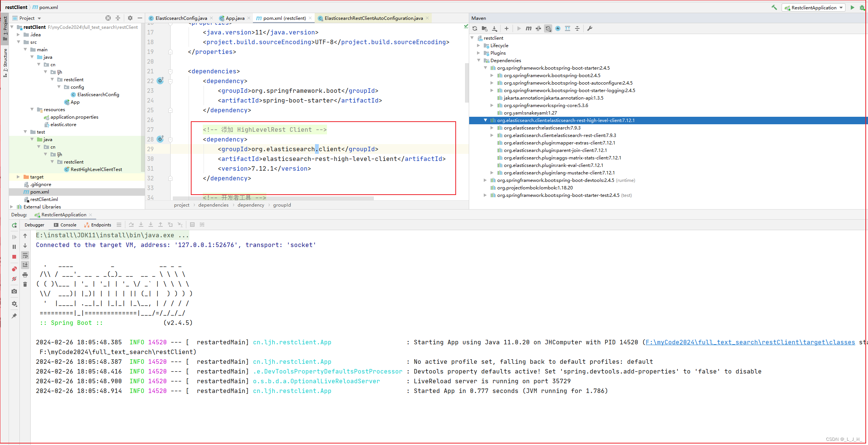Select org.projectlombok:lombok:1.18.20 dependency
This screenshot has height=445, width=868.
[x=535, y=188]
